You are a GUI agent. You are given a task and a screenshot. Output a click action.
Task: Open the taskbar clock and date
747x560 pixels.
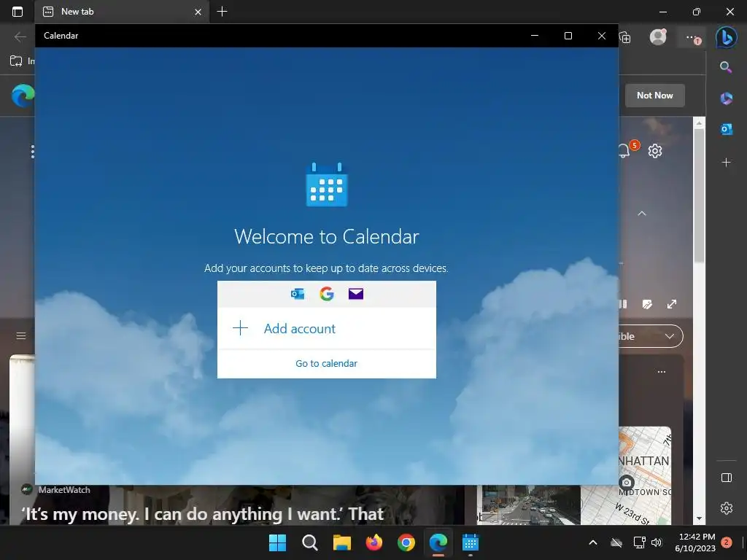point(695,542)
